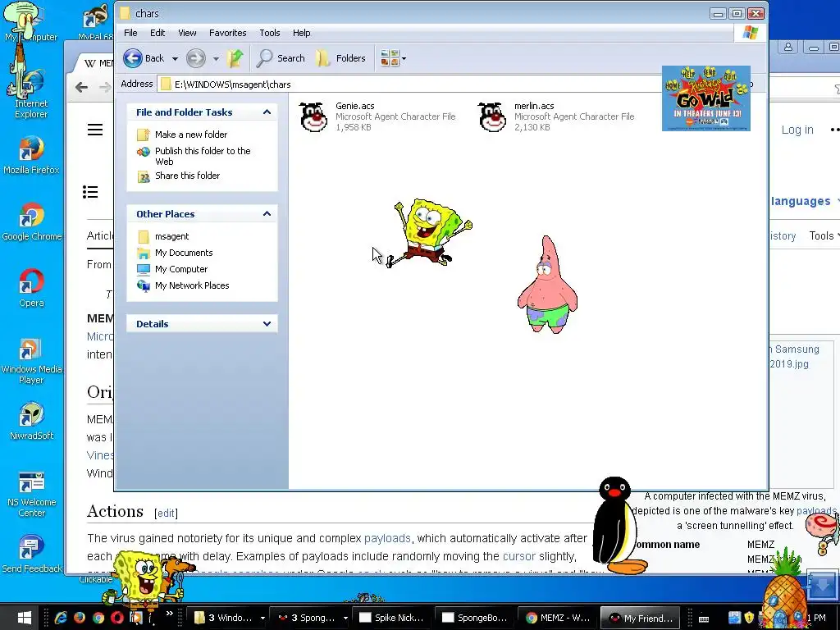This screenshot has height=630, width=840.
Task: Switch to My Friend taskbar window
Action: [x=641, y=618]
